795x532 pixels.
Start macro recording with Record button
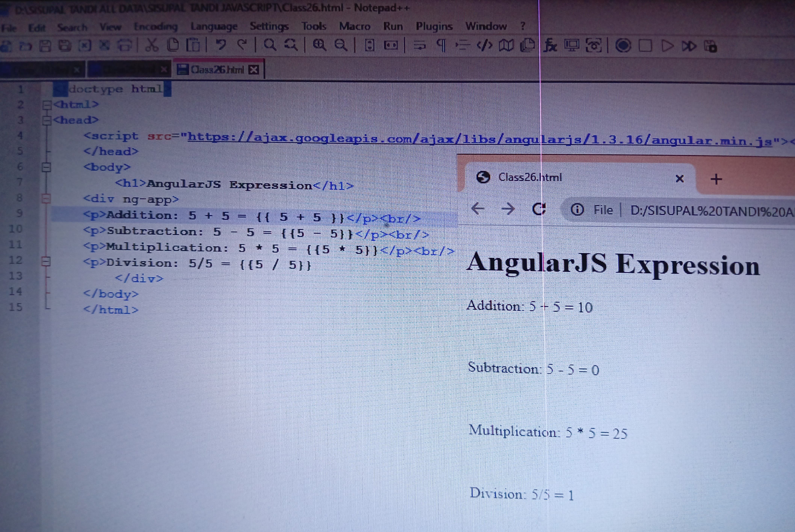click(x=623, y=45)
